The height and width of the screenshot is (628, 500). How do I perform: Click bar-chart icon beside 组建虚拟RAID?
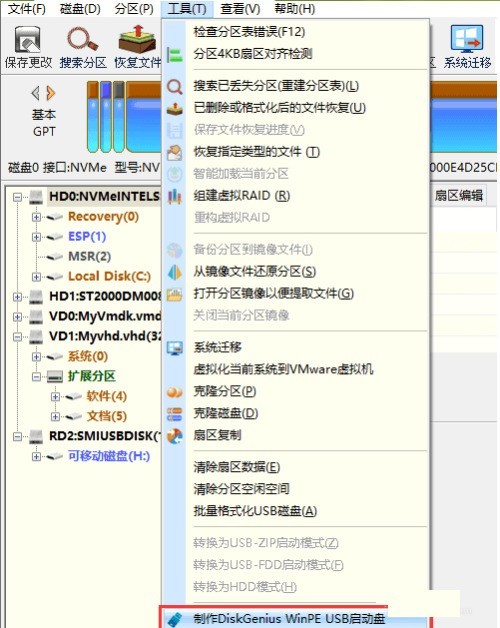click(x=175, y=196)
